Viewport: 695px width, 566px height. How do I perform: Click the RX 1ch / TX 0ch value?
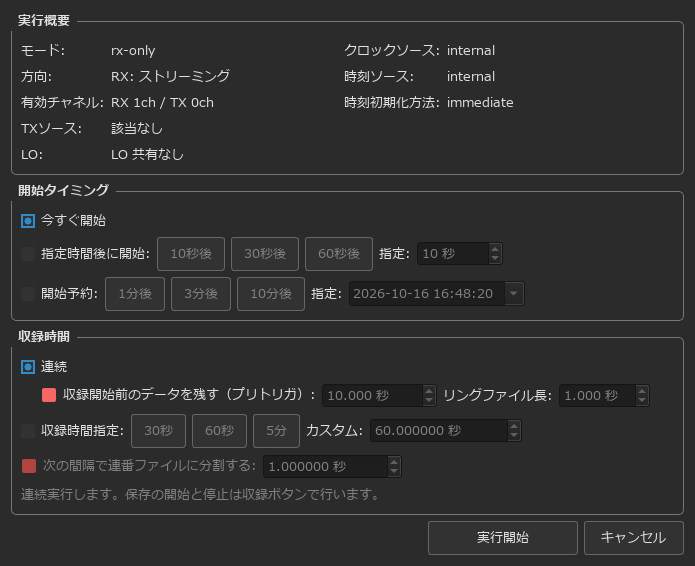pyautogui.click(x=162, y=102)
